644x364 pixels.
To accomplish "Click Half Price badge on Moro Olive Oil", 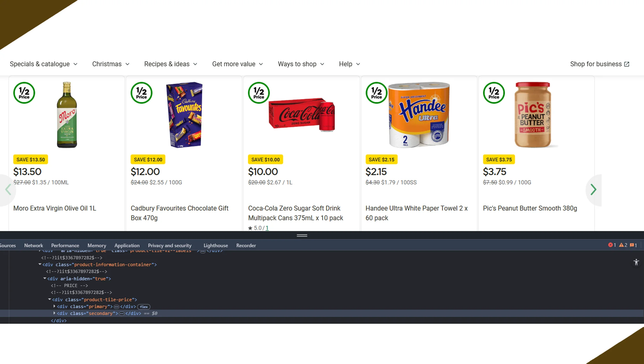I will (x=24, y=93).
